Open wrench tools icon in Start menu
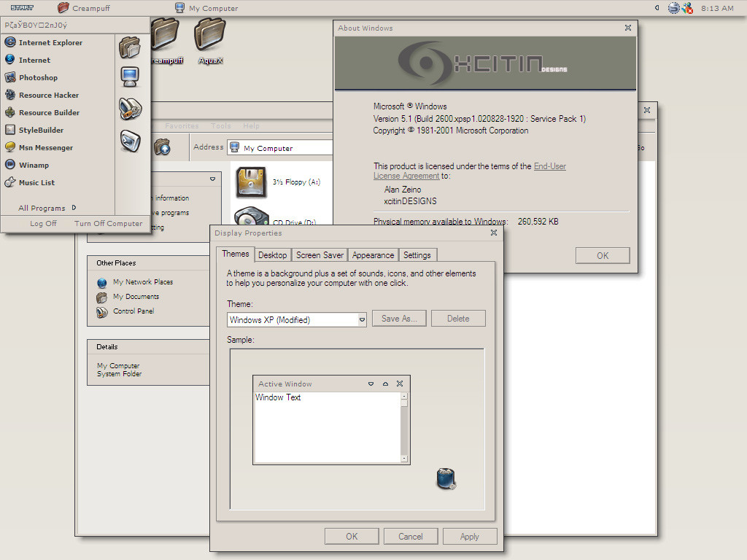This screenshot has height=560, width=747. [130, 109]
